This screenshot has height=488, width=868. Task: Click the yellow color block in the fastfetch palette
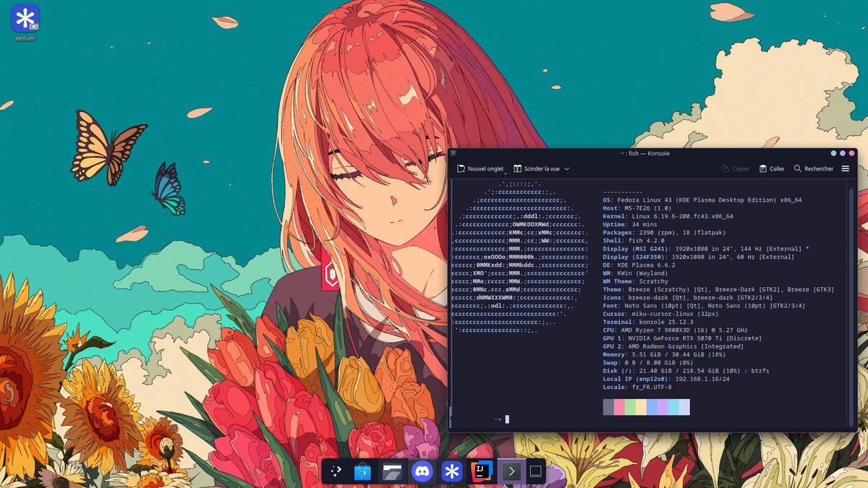(x=641, y=407)
